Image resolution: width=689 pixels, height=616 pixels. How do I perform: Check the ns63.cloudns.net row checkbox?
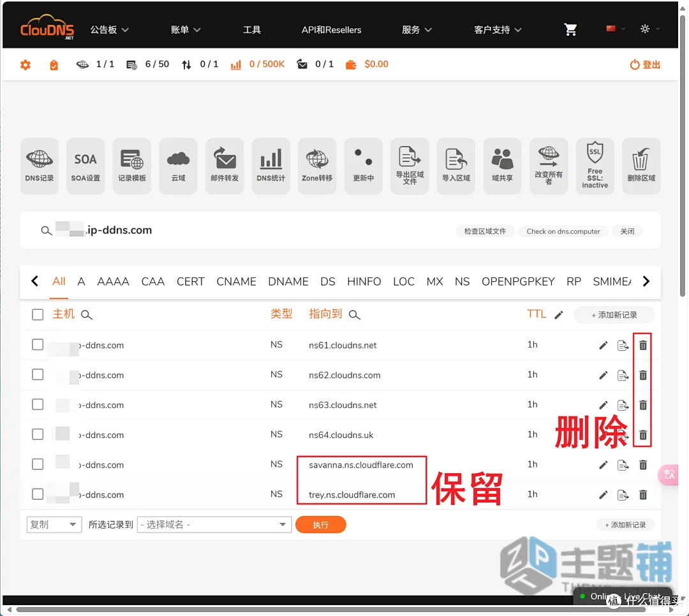38,404
